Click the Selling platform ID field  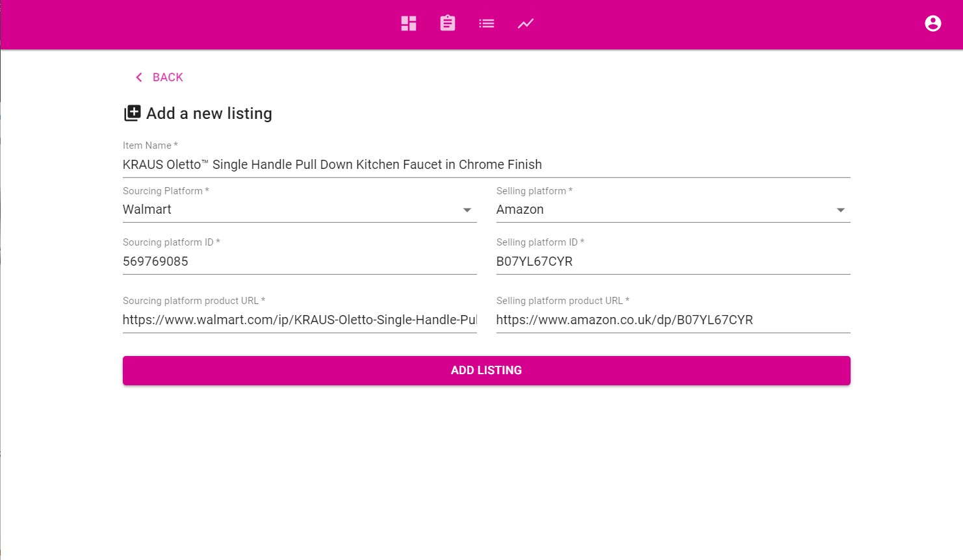click(673, 262)
